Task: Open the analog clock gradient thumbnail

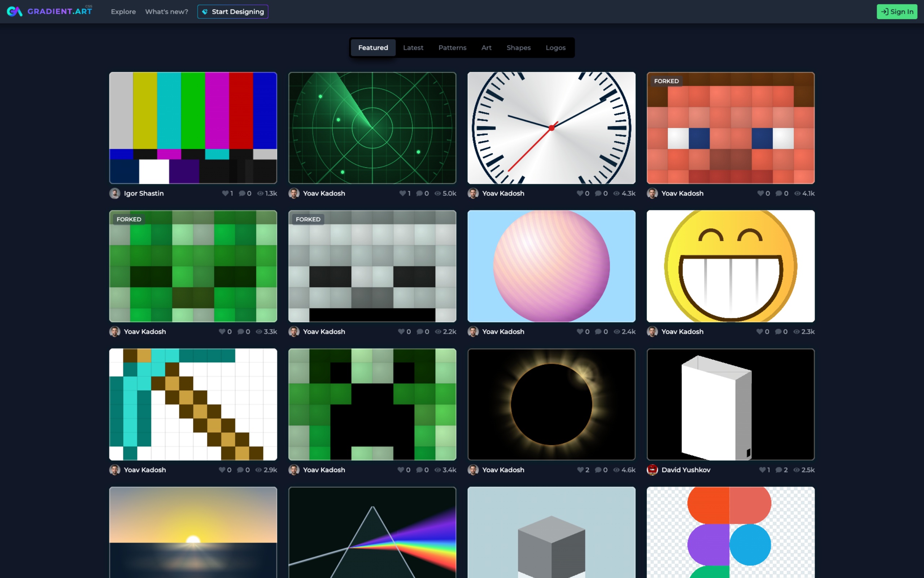Action: pyautogui.click(x=552, y=128)
